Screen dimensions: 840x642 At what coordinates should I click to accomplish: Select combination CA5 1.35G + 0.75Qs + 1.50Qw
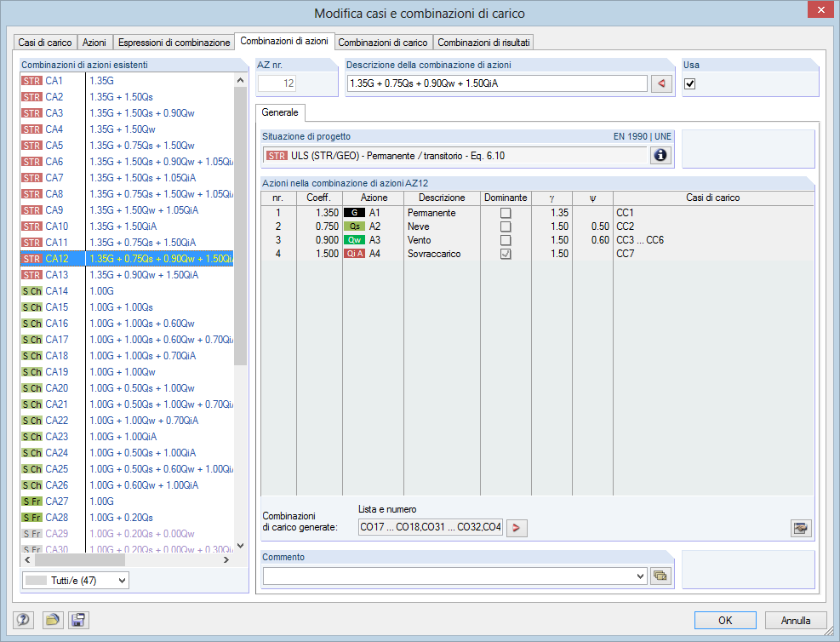(x=127, y=146)
